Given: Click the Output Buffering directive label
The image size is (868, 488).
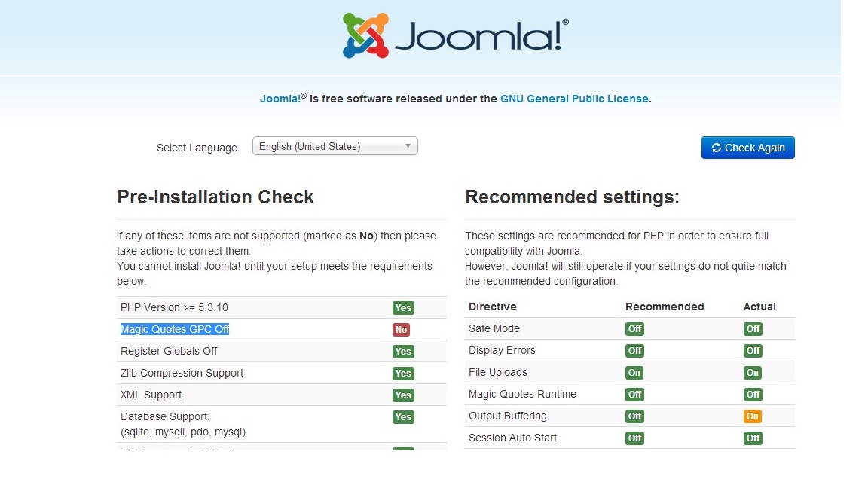Looking at the screenshot, I should [x=508, y=416].
